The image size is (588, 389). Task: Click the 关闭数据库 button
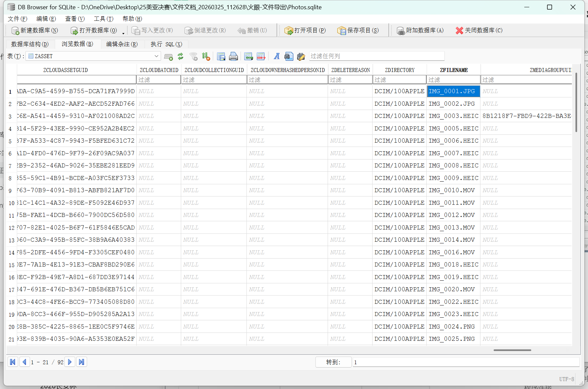[x=479, y=30]
